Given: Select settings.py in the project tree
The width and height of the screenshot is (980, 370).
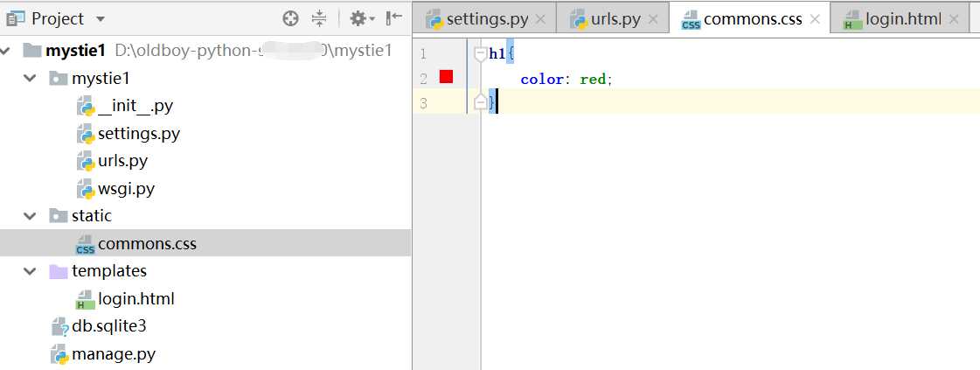Looking at the screenshot, I should (x=139, y=133).
